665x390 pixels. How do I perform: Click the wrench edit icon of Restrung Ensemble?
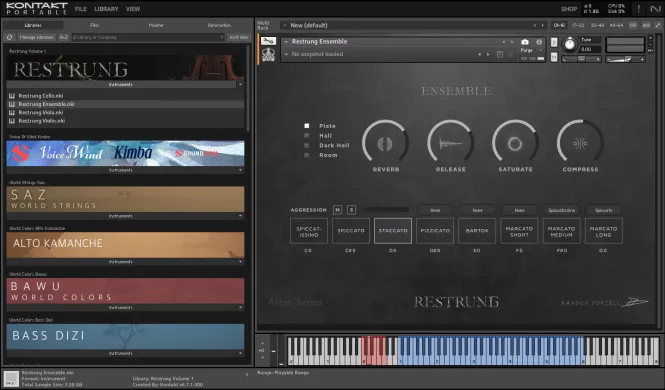[x=268, y=41]
